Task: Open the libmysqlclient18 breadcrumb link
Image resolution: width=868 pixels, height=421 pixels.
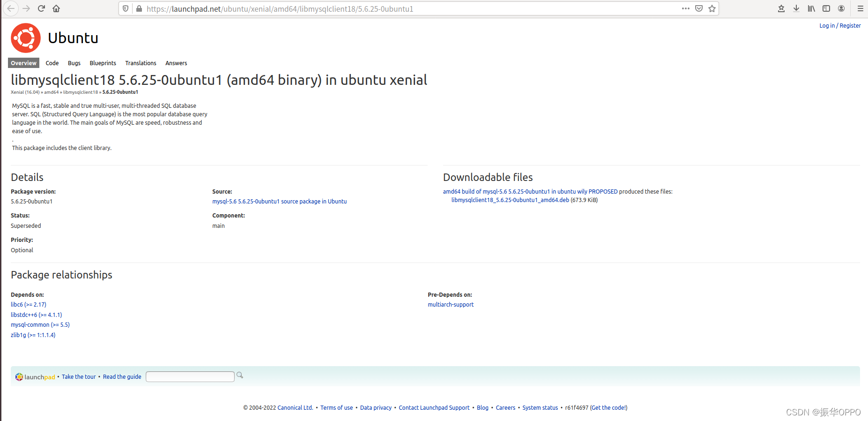Action: click(81, 92)
